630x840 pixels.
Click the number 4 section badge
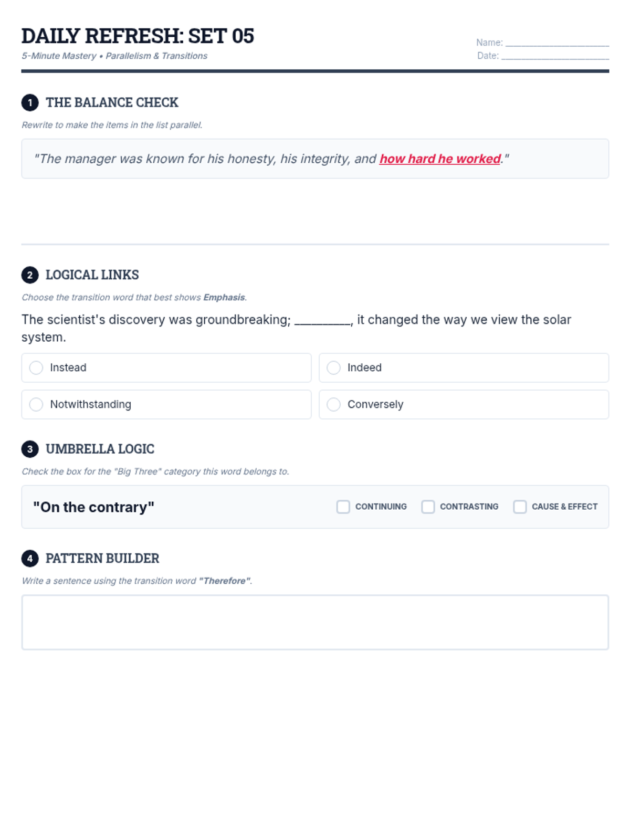tap(30, 558)
